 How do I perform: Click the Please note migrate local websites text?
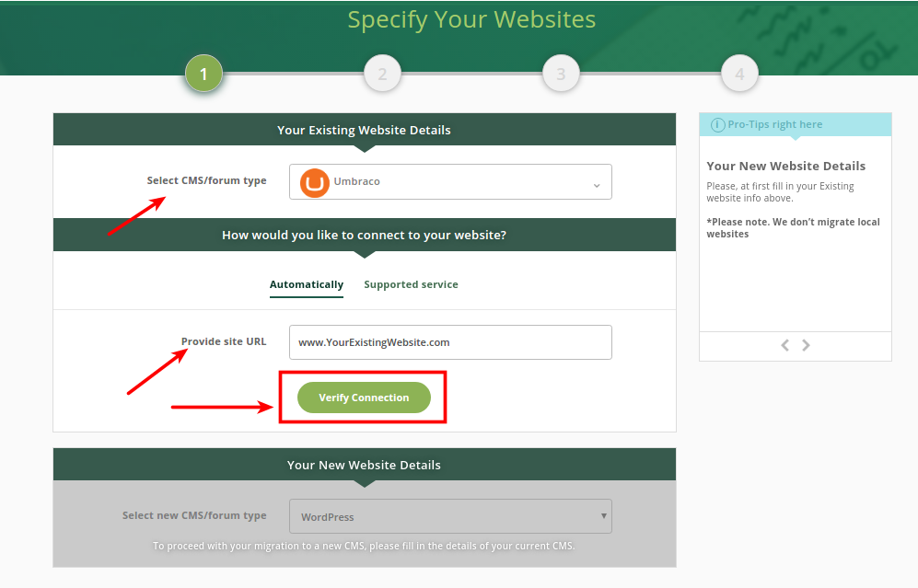point(793,227)
